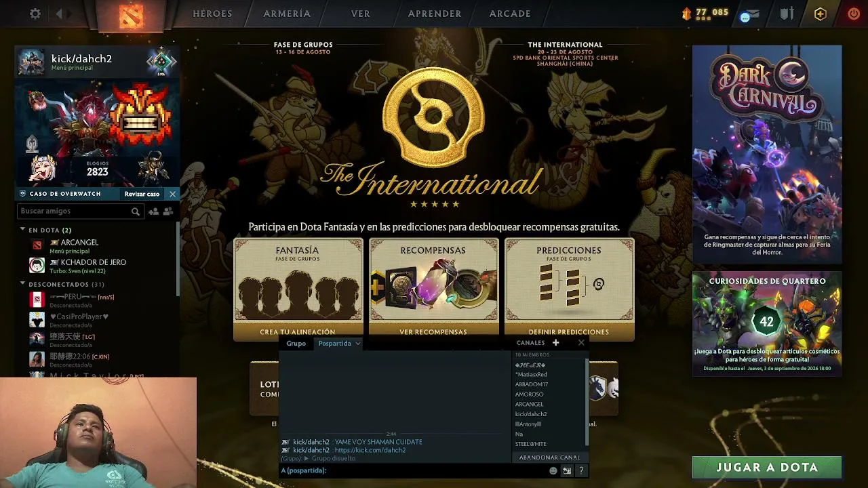This screenshot has height=488, width=868.
Task: Open the mail notifications envelope icon
Action: click(749, 14)
